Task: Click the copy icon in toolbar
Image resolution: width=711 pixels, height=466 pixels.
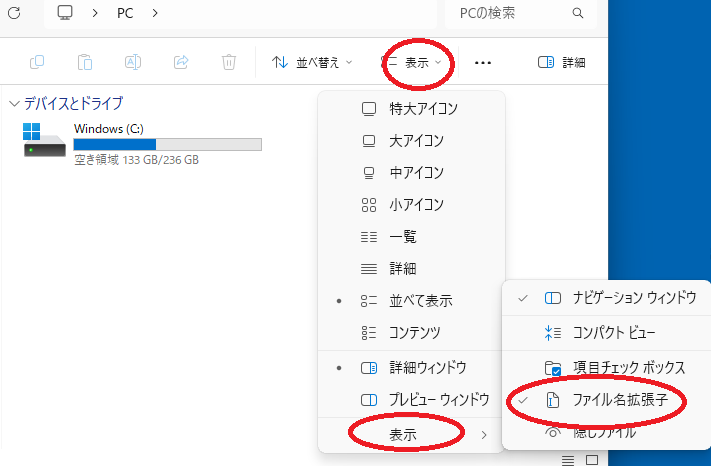Action: 37,62
